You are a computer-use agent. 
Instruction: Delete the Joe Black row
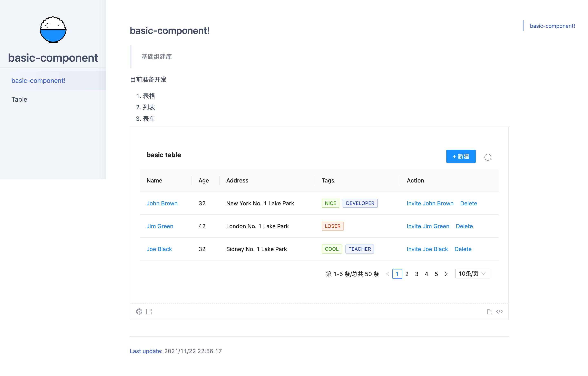463,249
